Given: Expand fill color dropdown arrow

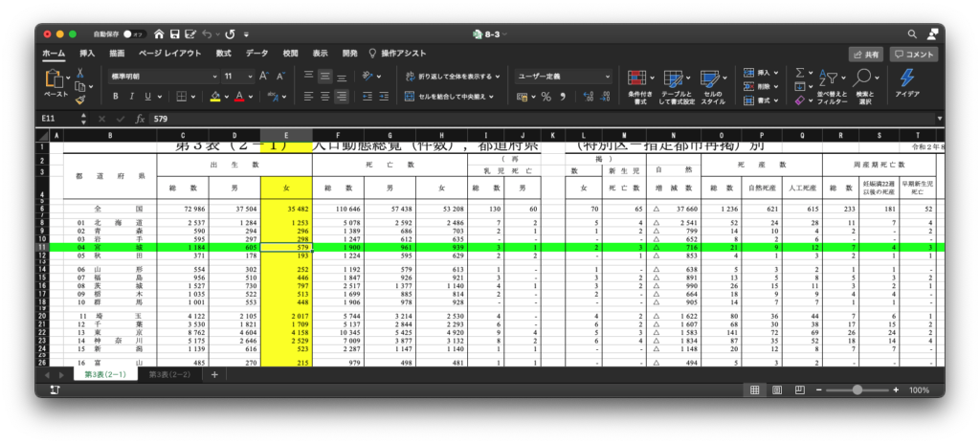Looking at the screenshot, I should click(x=228, y=97).
